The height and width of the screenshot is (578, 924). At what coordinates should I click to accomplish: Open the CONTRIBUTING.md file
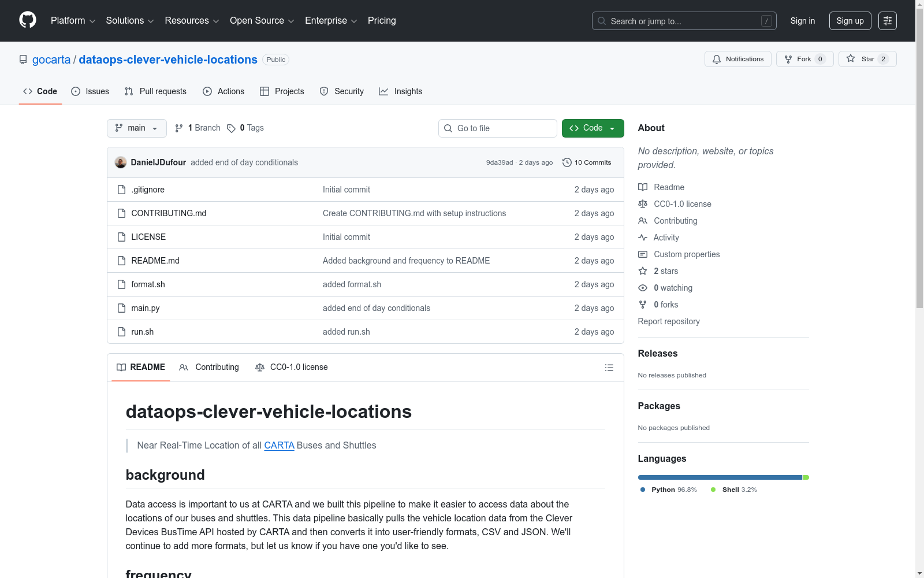pos(169,213)
